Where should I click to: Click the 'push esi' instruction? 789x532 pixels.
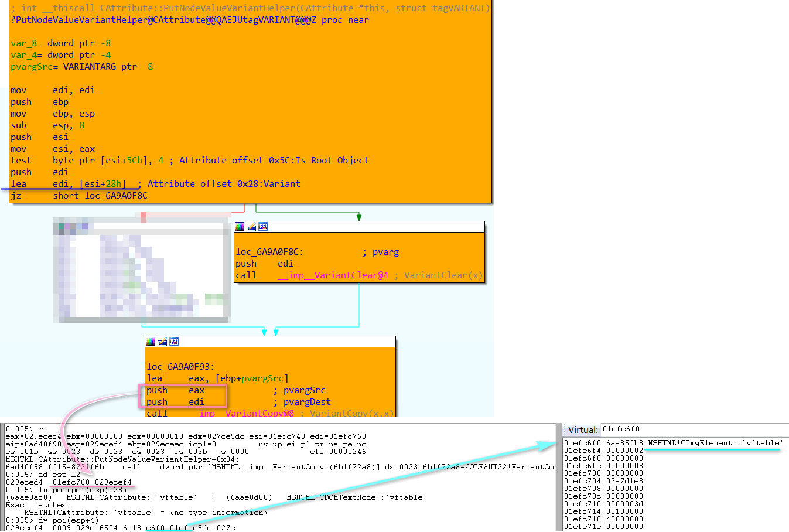(40, 137)
